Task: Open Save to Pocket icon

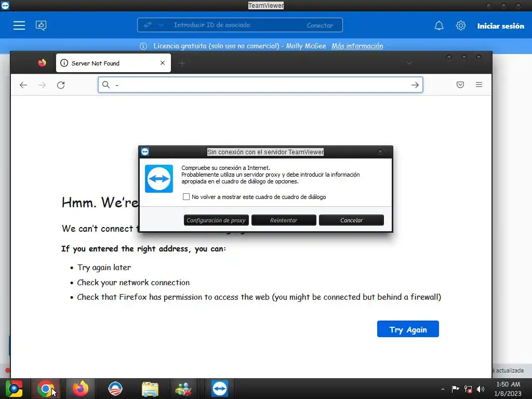Action: coord(460,85)
